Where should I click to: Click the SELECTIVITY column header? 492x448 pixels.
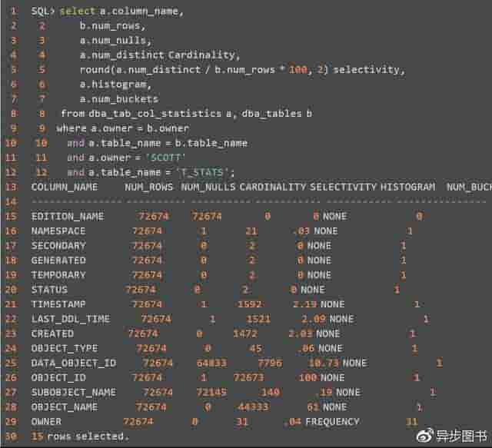coord(344,187)
